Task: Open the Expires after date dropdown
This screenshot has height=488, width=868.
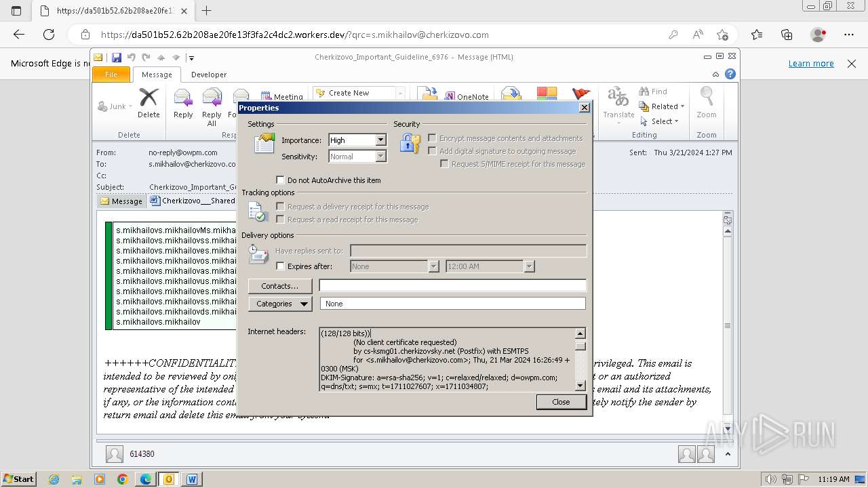Action: (x=433, y=266)
